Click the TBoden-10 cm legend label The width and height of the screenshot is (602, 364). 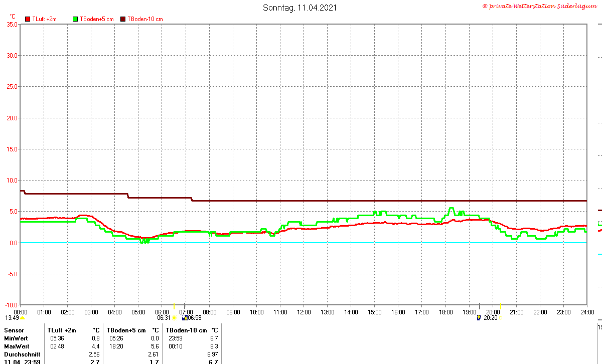click(x=145, y=19)
